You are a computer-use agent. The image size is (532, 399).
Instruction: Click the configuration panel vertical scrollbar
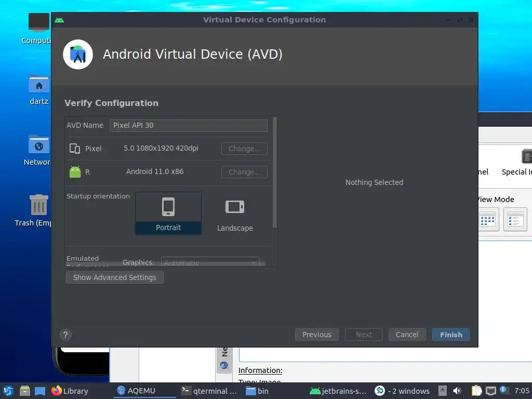click(x=275, y=172)
